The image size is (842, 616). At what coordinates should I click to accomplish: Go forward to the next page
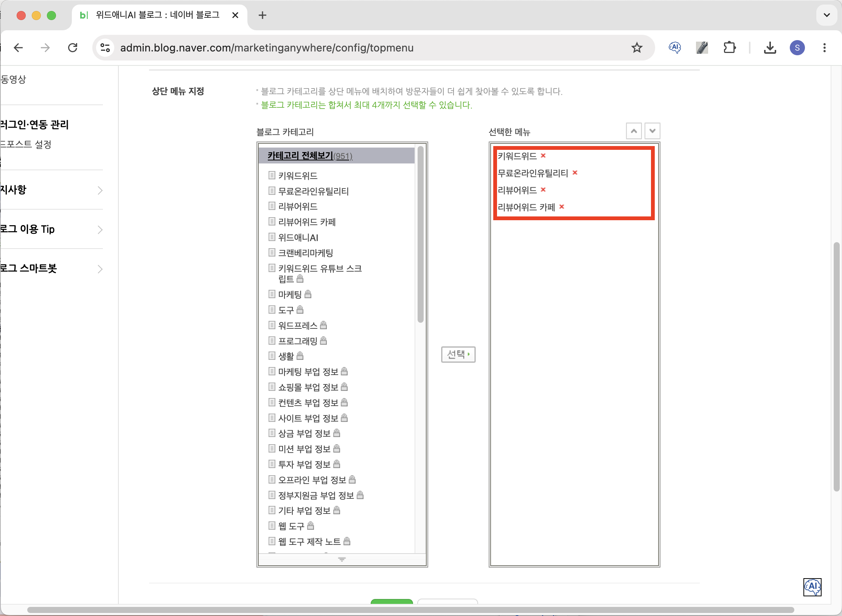[45, 48]
